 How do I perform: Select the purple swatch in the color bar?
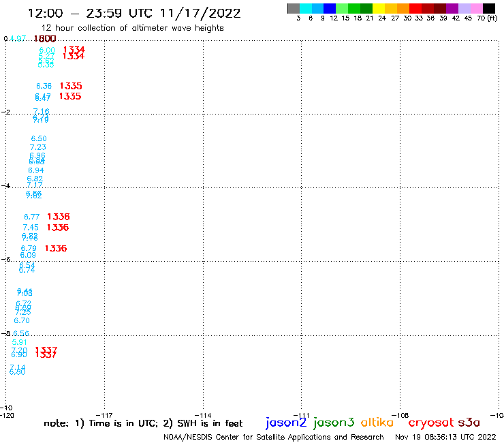click(x=452, y=8)
